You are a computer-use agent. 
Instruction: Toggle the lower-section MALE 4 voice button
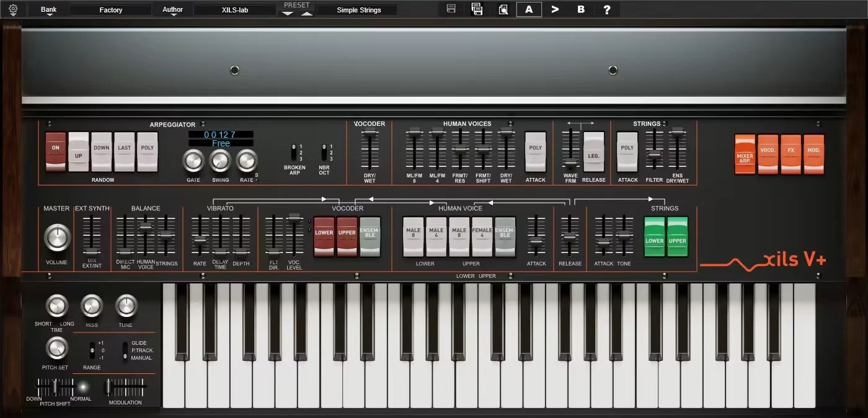click(x=436, y=236)
